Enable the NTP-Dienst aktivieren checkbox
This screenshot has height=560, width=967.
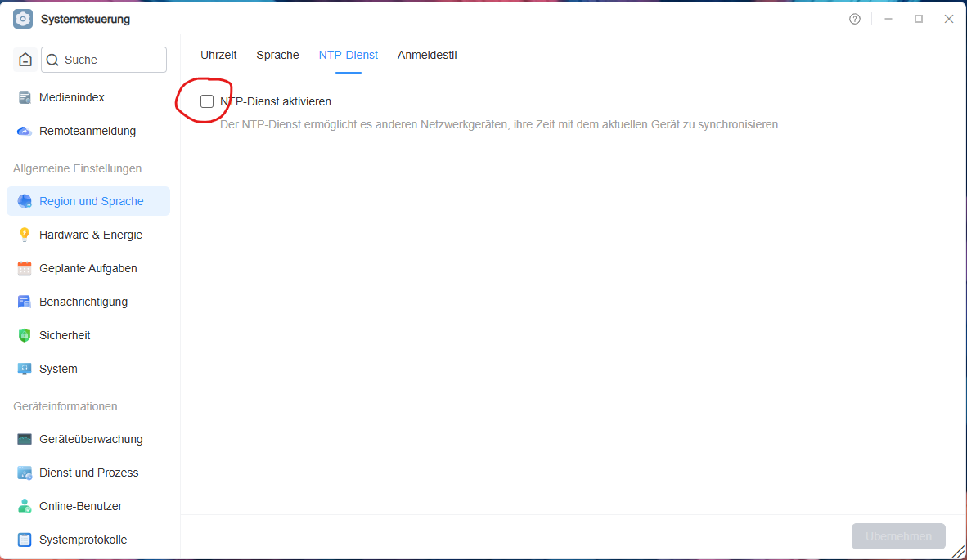click(207, 101)
